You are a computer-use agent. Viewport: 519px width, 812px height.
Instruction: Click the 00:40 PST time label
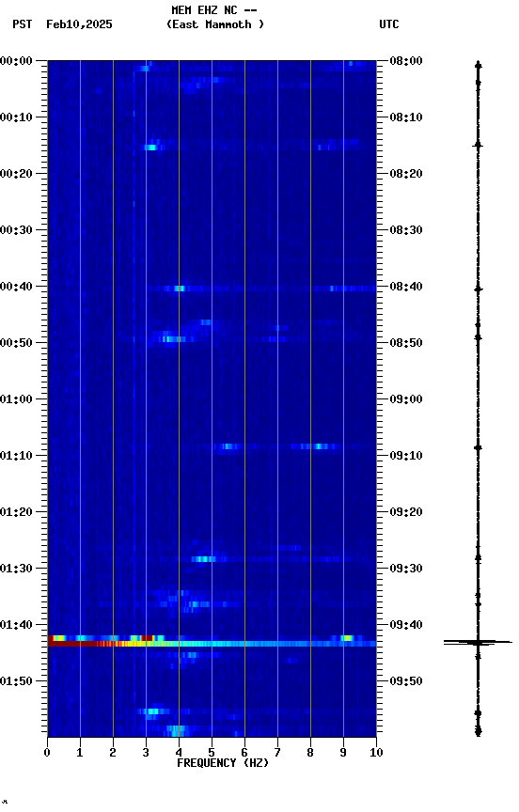(16, 287)
